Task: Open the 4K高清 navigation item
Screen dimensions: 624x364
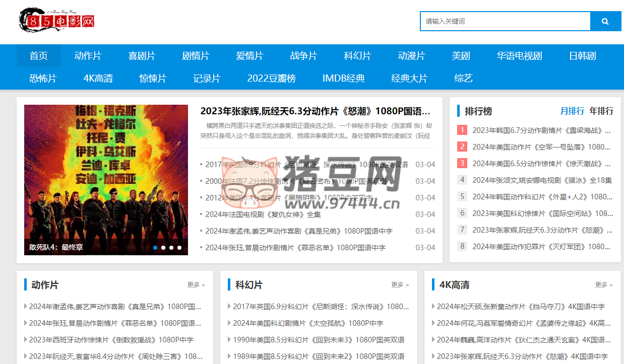Action: pos(98,78)
